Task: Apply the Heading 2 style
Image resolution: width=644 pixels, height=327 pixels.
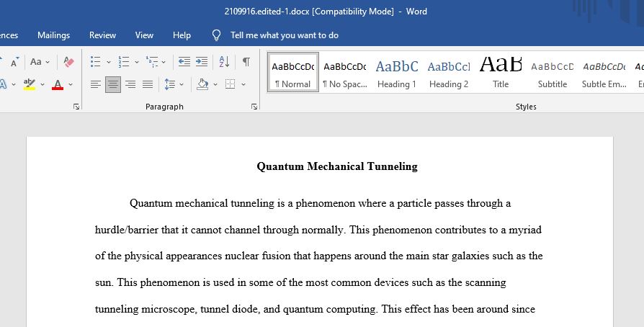Action: pyautogui.click(x=449, y=72)
